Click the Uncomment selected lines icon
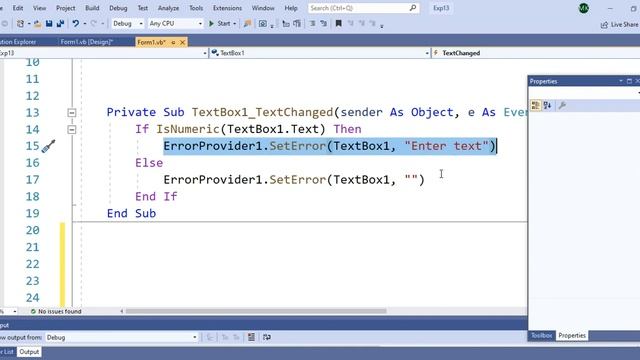 click(x=324, y=24)
